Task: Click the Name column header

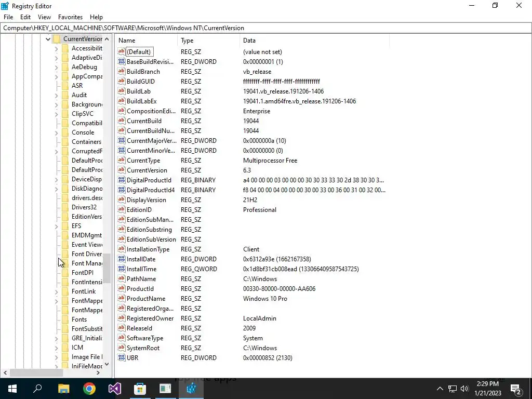Action: click(146, 41)
